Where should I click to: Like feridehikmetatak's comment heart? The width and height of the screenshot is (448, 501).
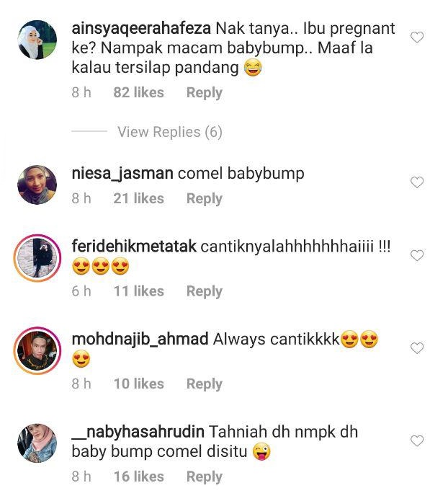point(417,255)
